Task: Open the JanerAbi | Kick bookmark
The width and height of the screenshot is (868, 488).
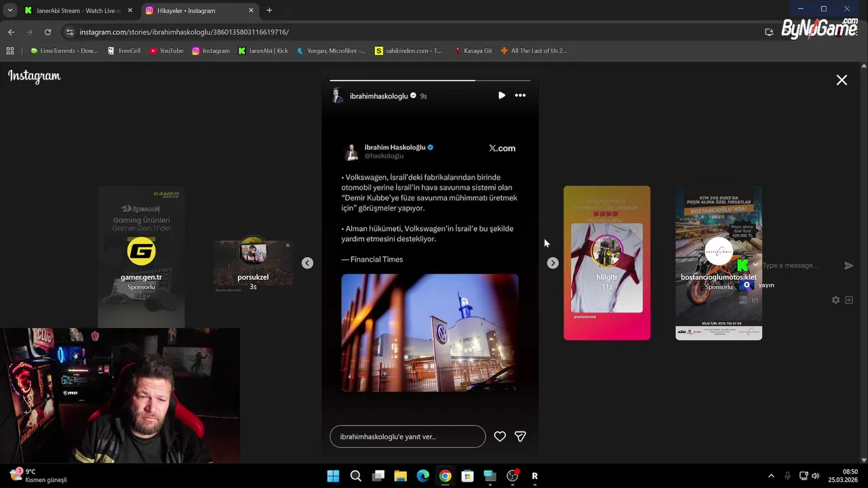Action: pos(262,51)
